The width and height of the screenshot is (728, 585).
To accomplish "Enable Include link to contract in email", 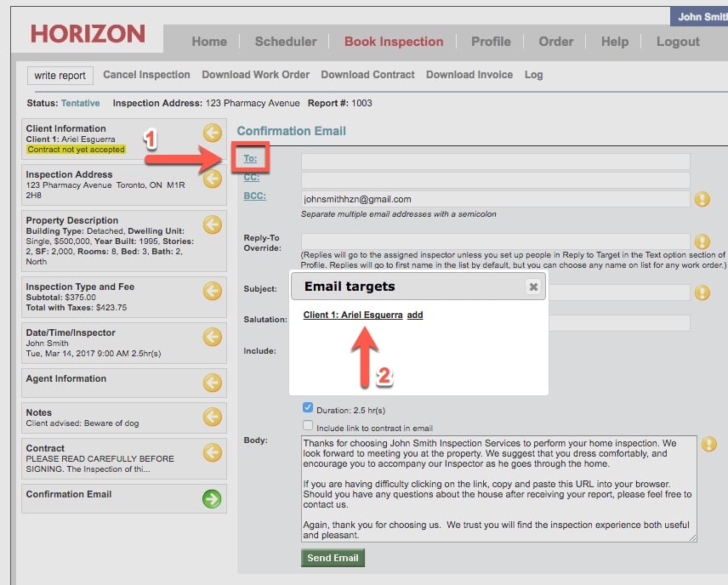I will (x=308, y=426).
